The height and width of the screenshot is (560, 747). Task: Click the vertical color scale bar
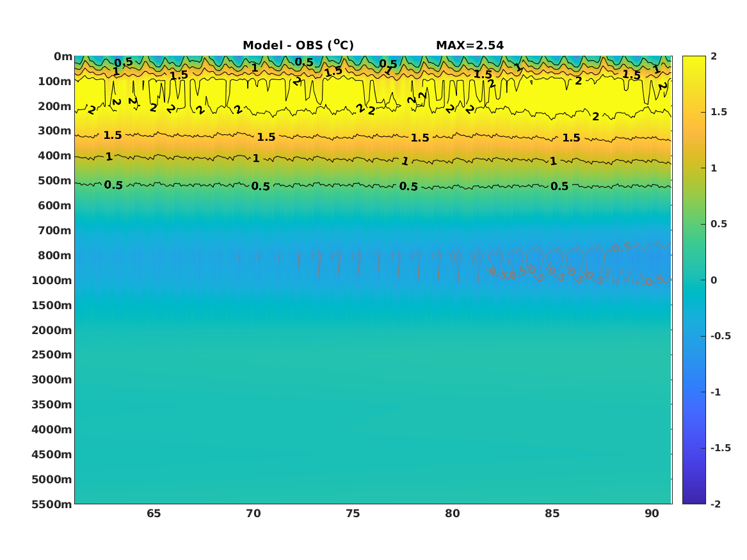pos(694,280)
